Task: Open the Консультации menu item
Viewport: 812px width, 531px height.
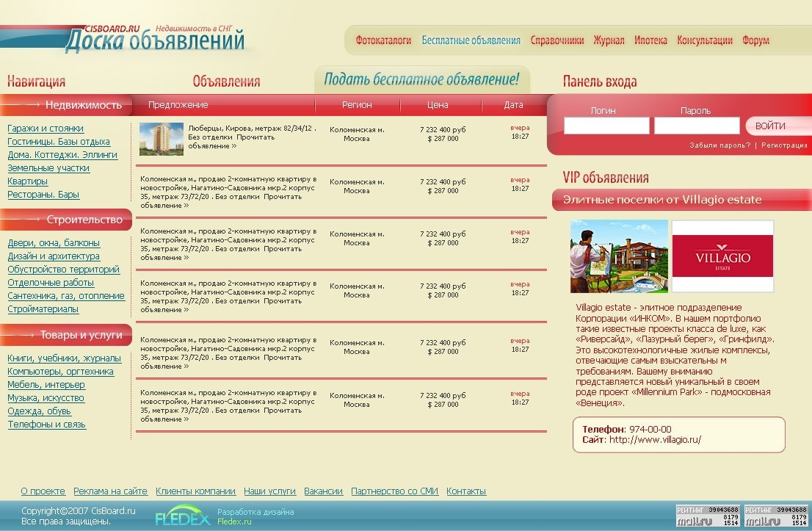Action: (705, 40)
